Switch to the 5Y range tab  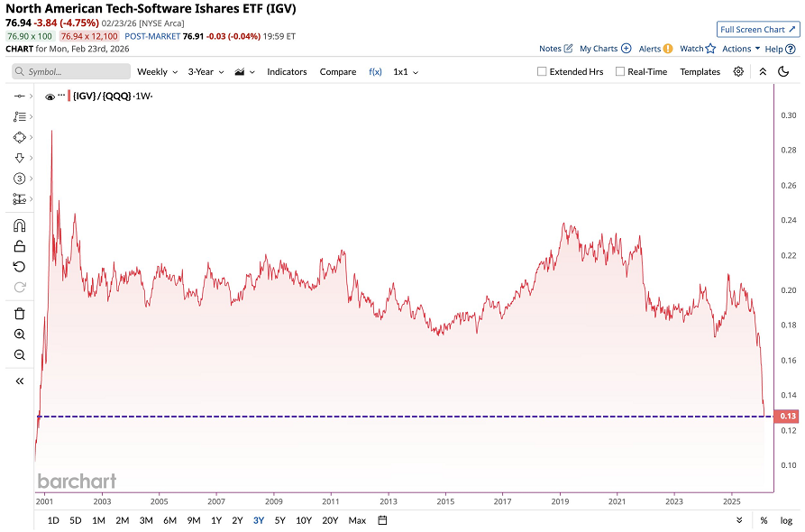[x=279, y=520]
